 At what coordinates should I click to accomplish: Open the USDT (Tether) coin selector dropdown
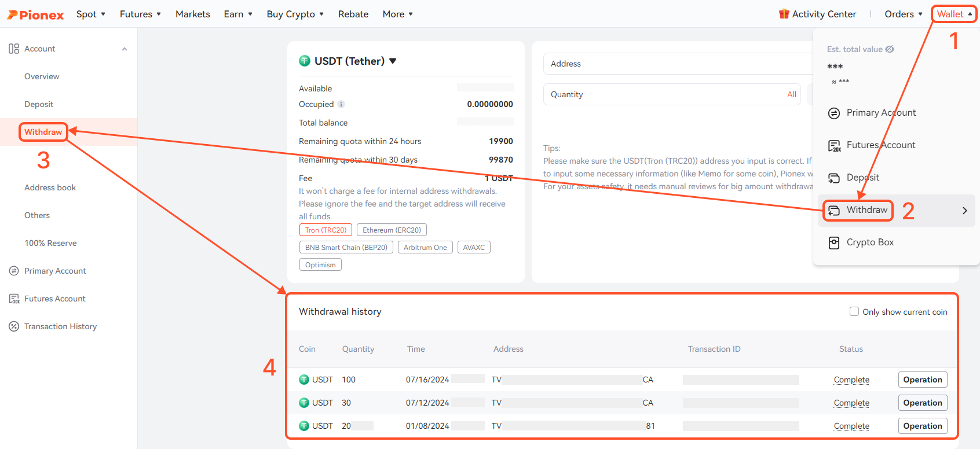pyautogui.click(x=393, y=61)
